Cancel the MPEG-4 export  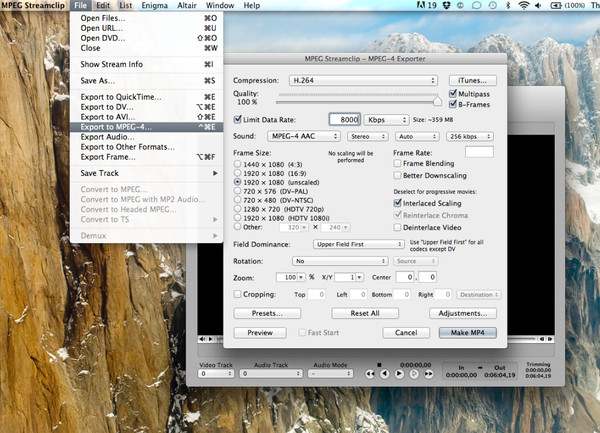(406, 333)
